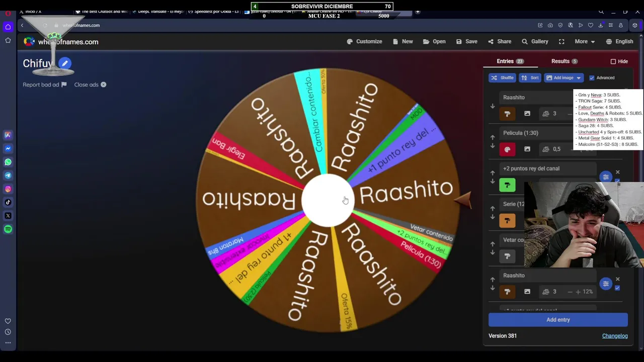Viewport: 644px width, 362px height.
Task: Open X/Twitter in Opera sidebar
Action: (8, 216)
